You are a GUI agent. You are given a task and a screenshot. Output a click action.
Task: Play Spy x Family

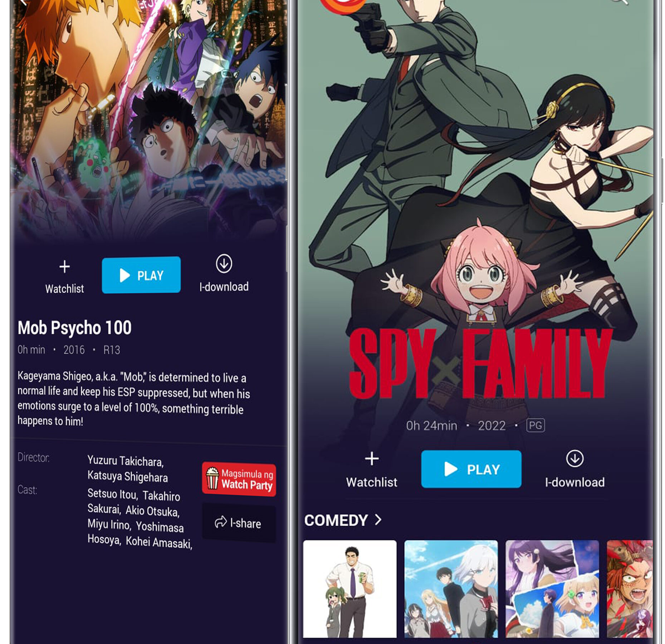[x=471, y=469]
